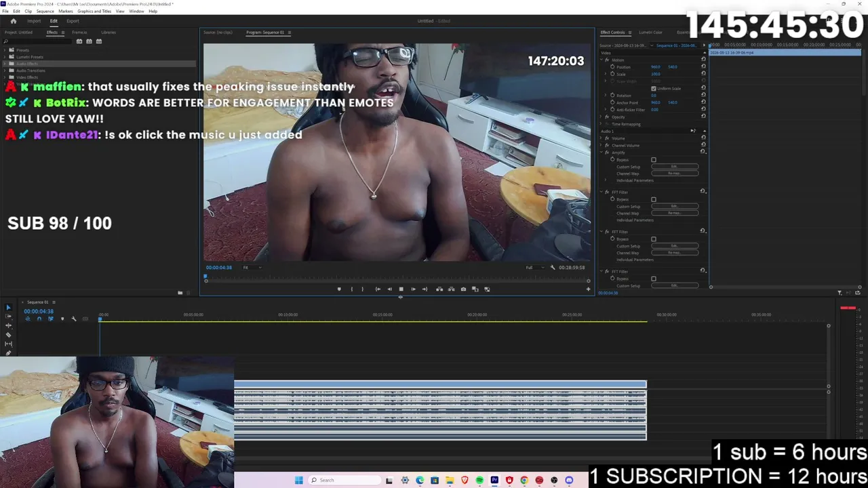Go to Out point in Program Monitor
868x488 pixels.
coord(425,289)
